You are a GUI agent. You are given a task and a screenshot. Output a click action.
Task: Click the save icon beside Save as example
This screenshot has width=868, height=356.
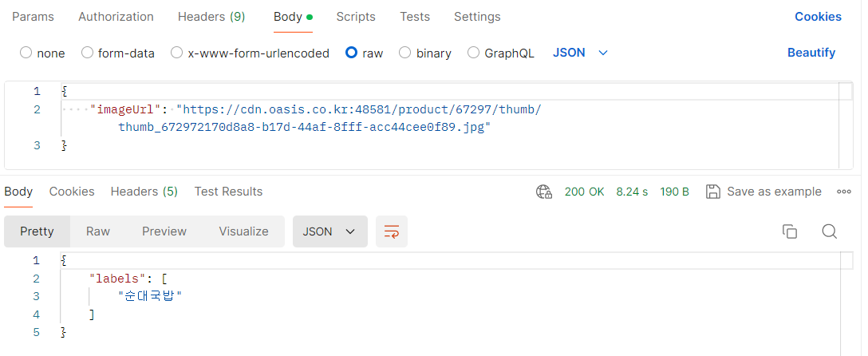(713, 192)
